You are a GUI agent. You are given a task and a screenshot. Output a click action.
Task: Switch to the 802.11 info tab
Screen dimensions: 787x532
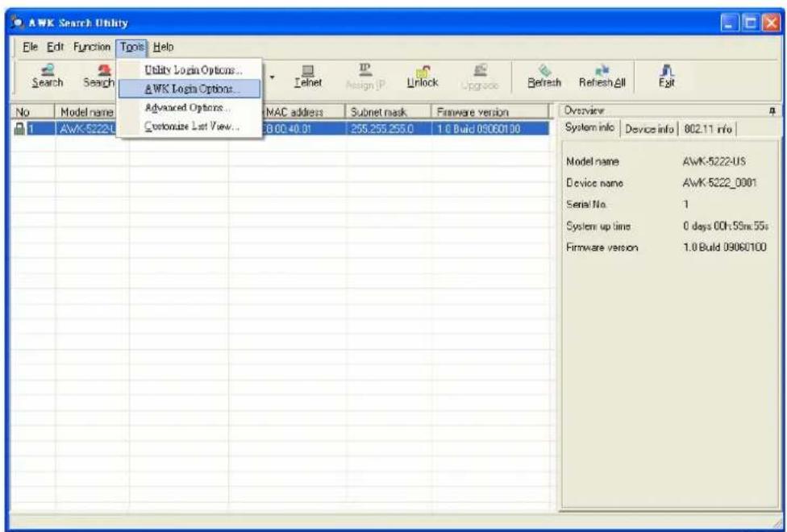707,129
